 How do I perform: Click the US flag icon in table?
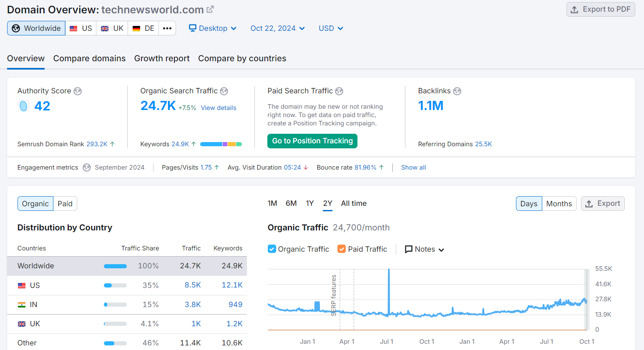22,285
